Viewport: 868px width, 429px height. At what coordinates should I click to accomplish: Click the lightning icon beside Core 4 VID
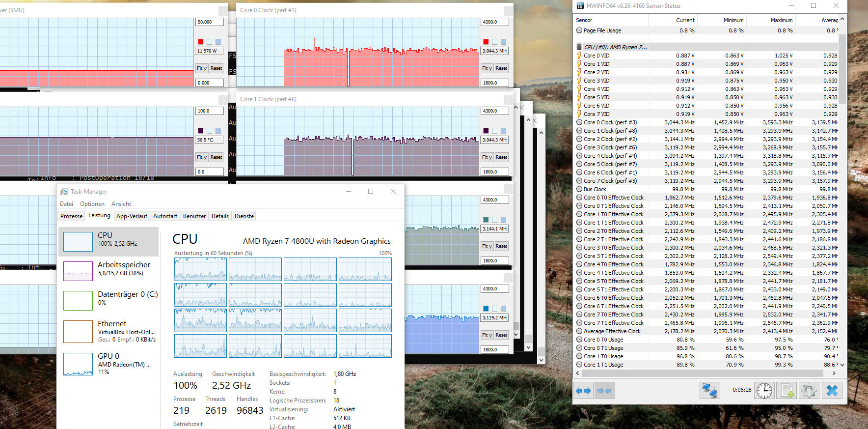coord(579,89)
